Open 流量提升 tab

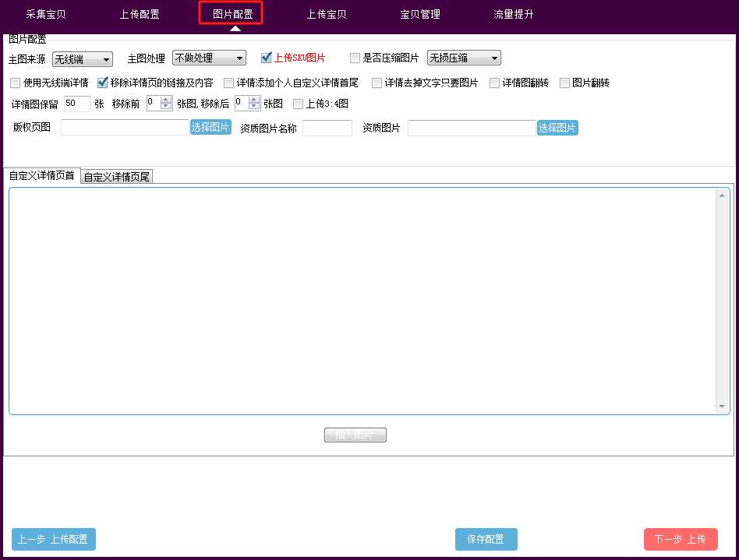point(513,14)
